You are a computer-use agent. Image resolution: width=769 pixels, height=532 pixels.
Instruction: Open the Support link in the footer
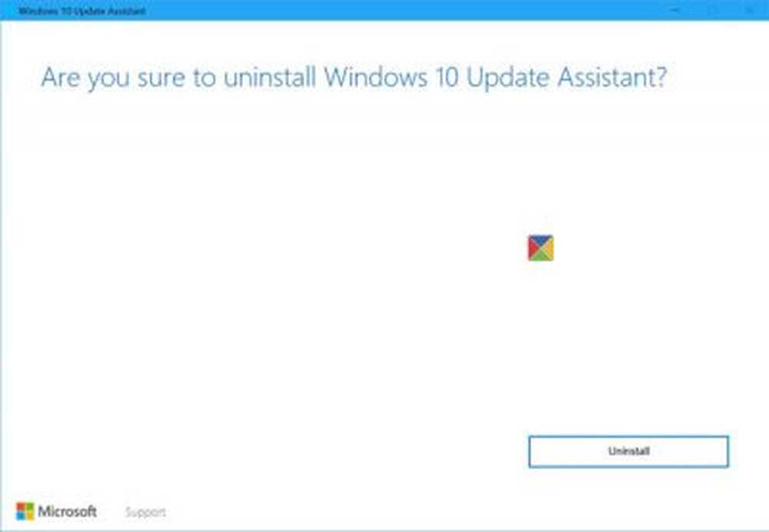(x=145, y=512)
